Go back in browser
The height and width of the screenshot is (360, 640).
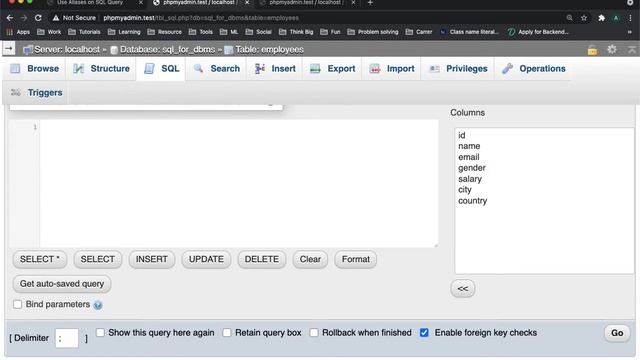point(10,18)
